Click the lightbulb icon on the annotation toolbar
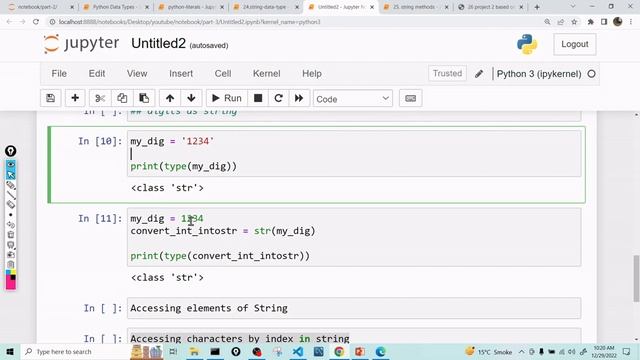Viewport: 640px width, 360px height. point(11,151)
